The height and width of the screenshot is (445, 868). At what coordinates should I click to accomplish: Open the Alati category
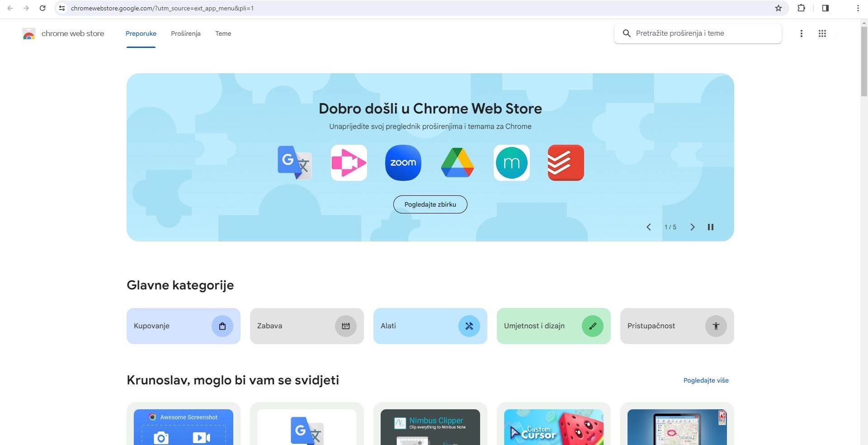coord(430,326)
